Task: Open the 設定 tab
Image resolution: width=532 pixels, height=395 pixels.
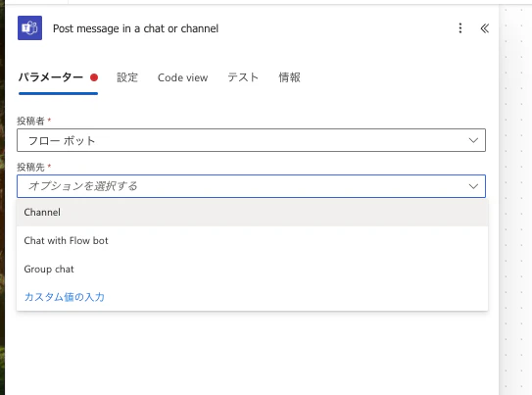Action: (127, 77)
